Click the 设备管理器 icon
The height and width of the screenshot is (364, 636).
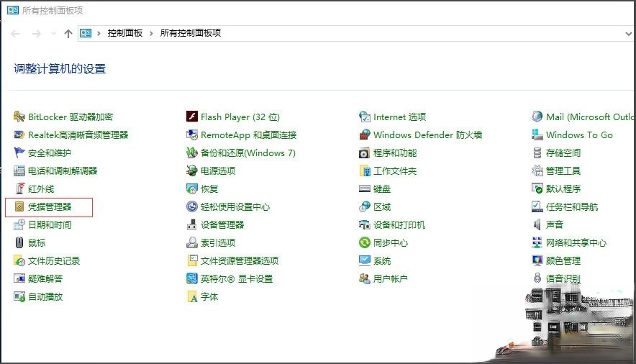click(192, 224)
